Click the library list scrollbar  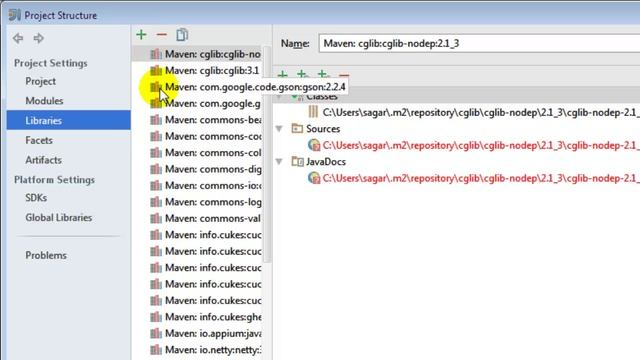(267, 155)
